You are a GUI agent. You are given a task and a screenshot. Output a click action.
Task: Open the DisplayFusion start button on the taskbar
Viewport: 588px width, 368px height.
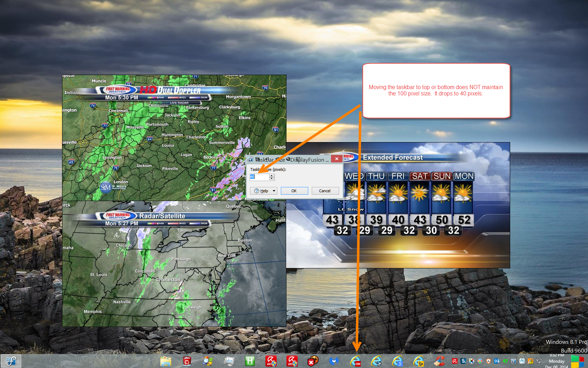(11, 361)
